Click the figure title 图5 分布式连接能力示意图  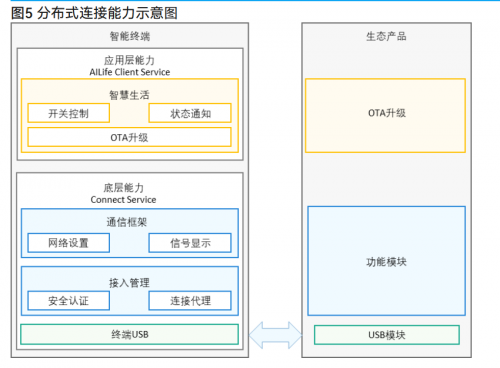(94, 13)
